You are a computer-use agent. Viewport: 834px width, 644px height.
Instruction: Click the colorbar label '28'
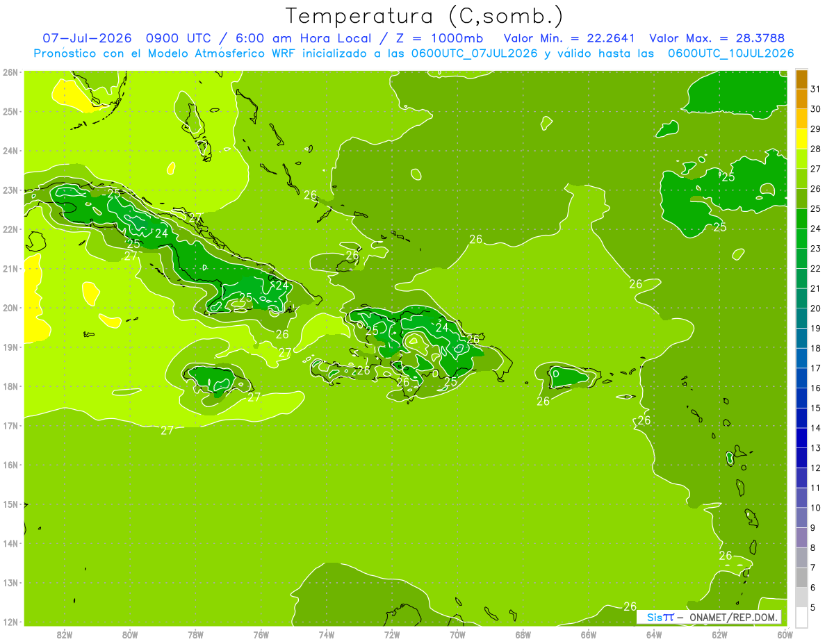(x=815, y=149)
